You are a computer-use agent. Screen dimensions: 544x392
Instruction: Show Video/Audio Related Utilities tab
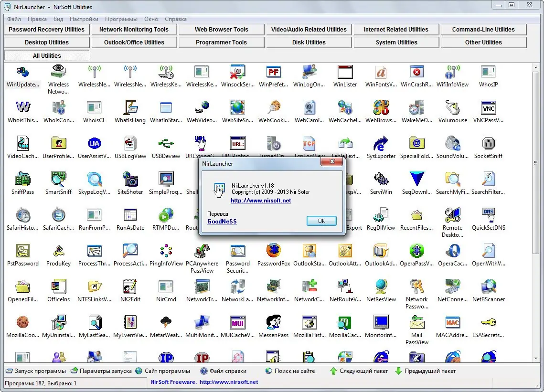[x=309, y=30]
